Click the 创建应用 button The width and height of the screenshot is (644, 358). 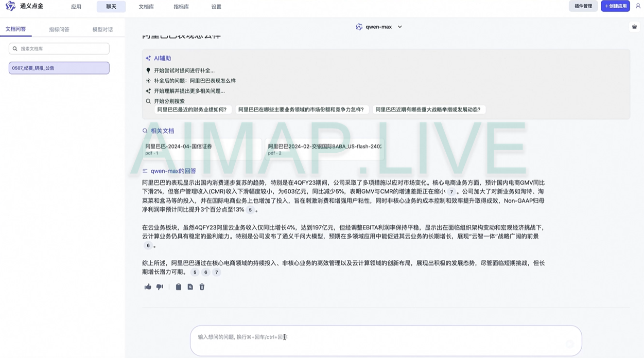(615, 6)
